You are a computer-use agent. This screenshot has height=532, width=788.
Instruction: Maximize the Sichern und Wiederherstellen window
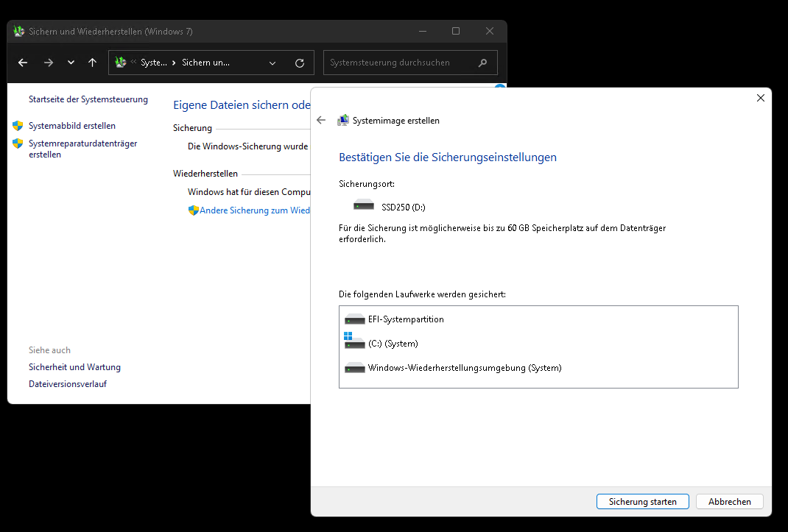[x=456, y=31]
